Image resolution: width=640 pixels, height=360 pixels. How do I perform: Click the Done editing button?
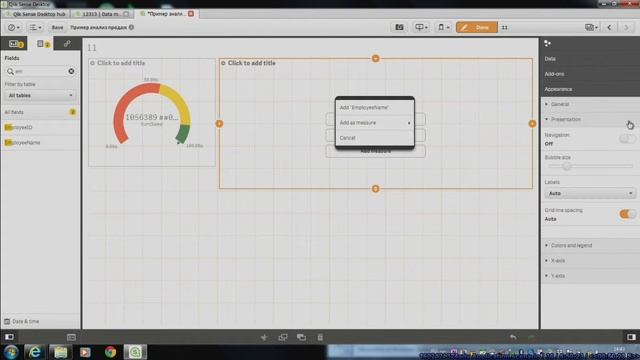(476, 27)
